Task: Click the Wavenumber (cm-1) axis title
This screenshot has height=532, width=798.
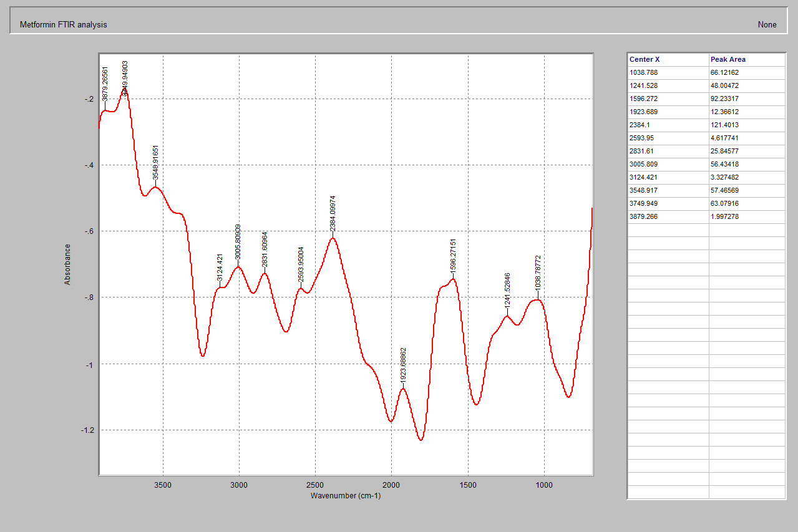Action: coord(346,496)
